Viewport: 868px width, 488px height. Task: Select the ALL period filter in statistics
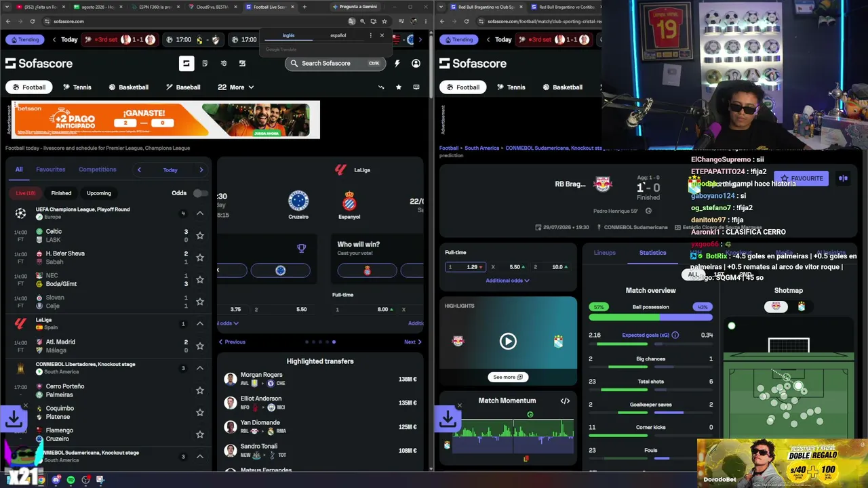coord(692,274)
